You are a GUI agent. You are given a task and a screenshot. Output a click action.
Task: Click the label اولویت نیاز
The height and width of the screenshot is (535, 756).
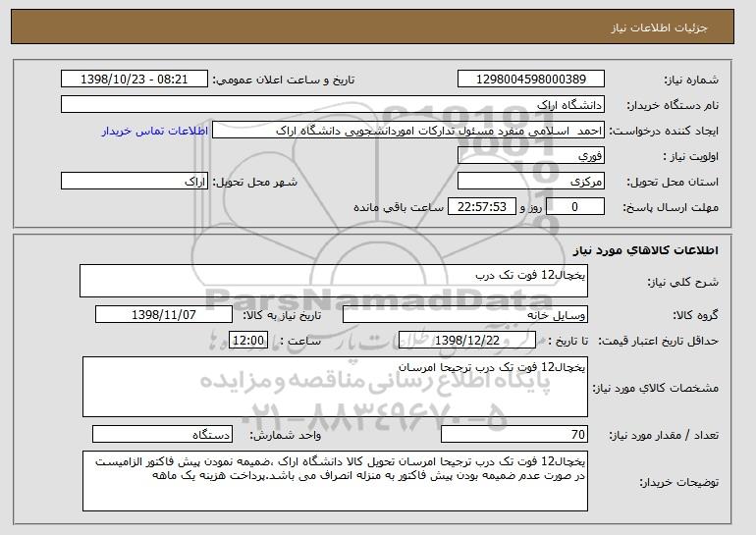tap(691, 156)
